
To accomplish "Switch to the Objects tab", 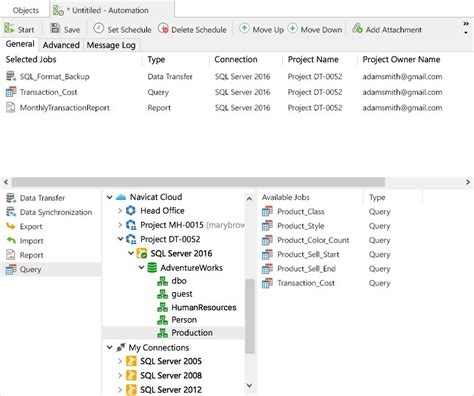I will pos(26,10).
